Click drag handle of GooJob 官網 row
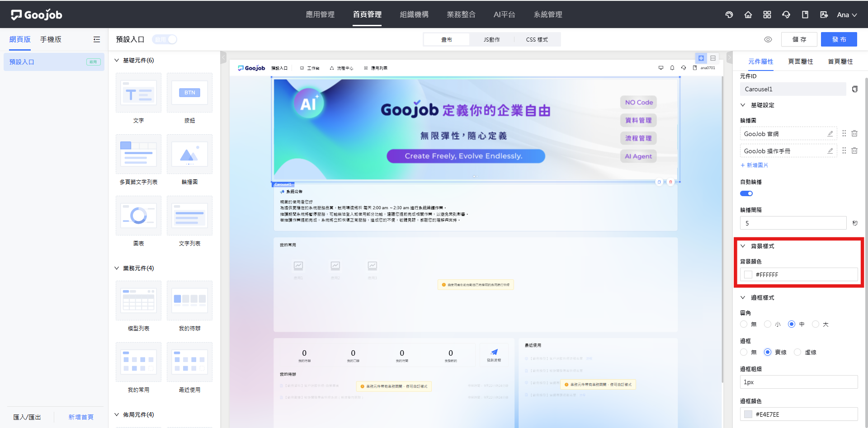 [x=844, y=133]
